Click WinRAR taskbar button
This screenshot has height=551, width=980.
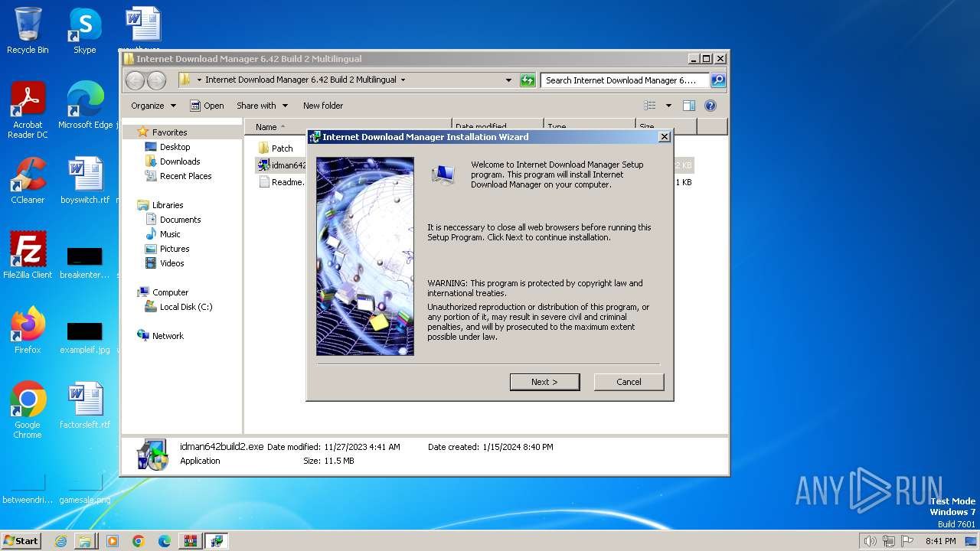190,541
